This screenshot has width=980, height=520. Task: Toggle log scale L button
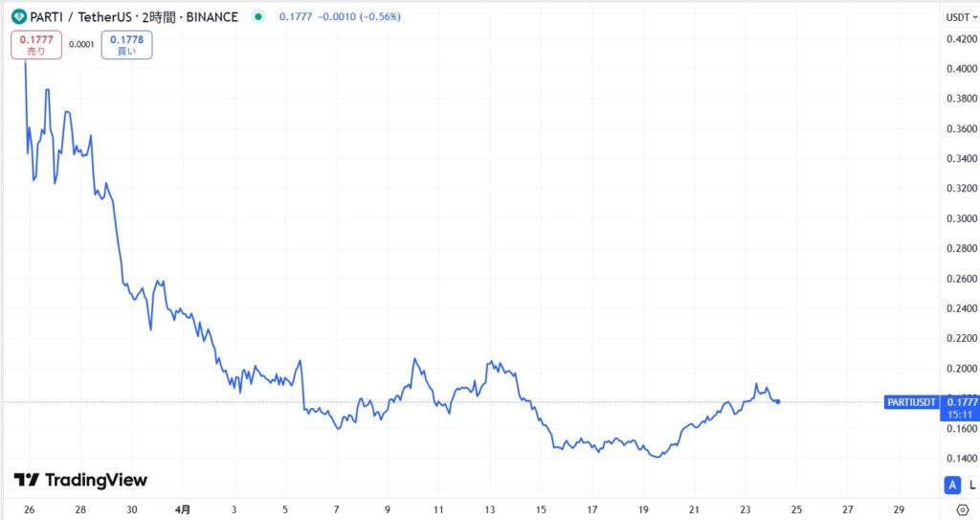pyautogui.click(x=972, y=485)
